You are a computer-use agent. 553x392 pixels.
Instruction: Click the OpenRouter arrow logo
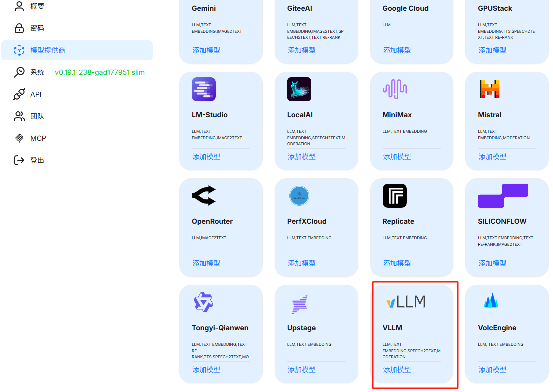[x=204, y=195]
